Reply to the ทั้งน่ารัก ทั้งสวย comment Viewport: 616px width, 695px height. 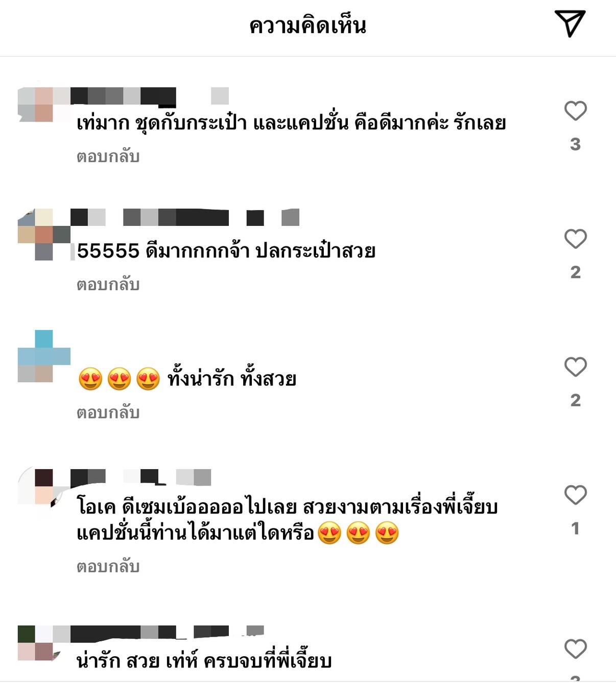[108, 412]
